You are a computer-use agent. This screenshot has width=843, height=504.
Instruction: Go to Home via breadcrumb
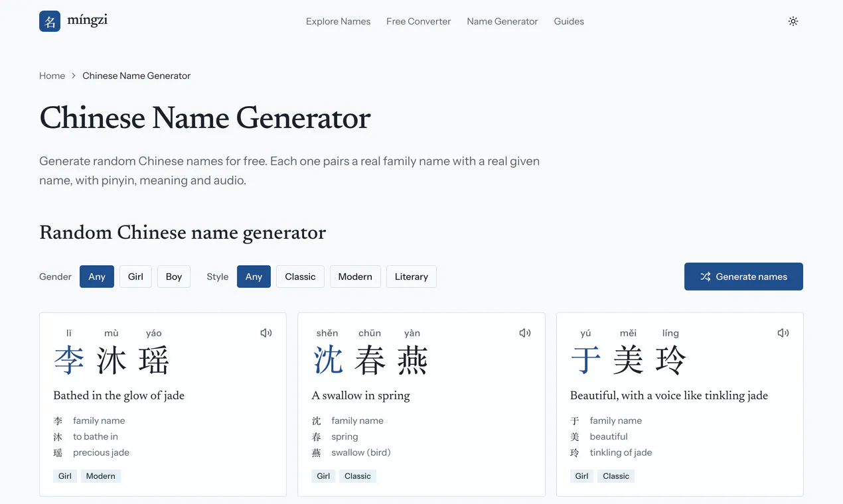pyautogui.click(x=52, y=76)
